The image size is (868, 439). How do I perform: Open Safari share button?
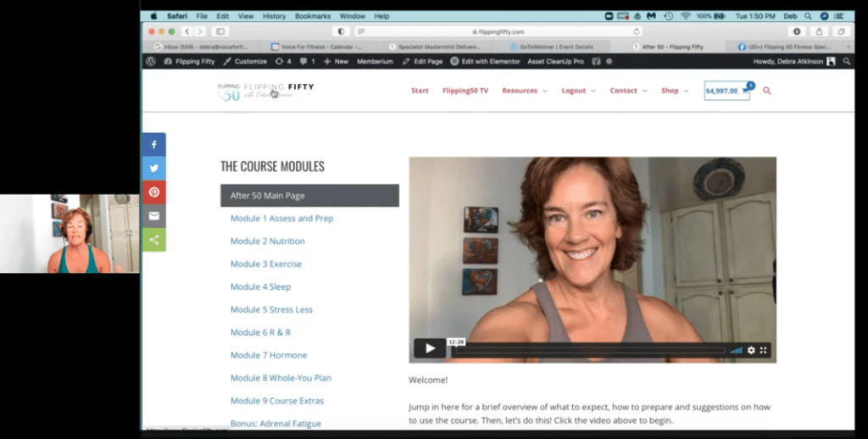[819, 31]
